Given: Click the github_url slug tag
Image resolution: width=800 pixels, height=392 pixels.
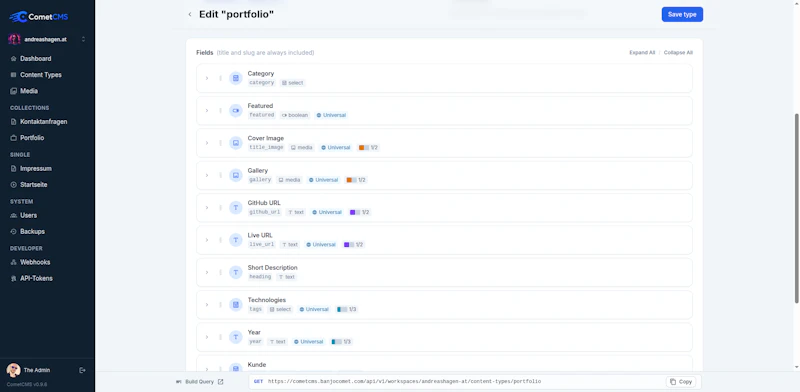Looking at the screenshot, I should 264,212.
